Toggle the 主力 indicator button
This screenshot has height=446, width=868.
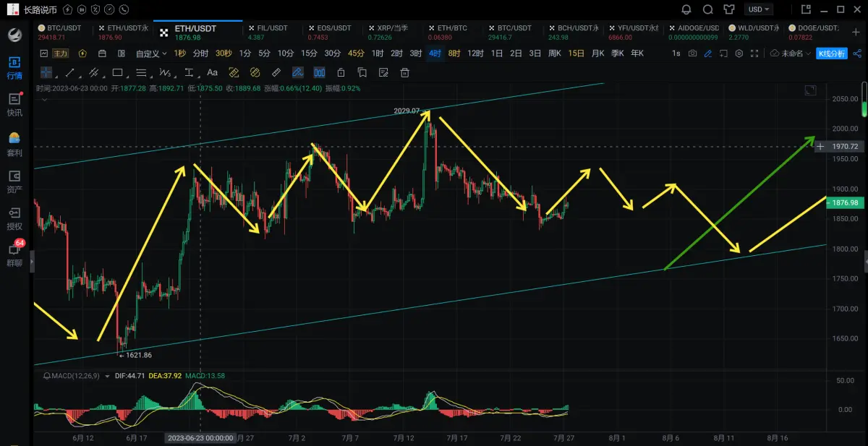(61, 53)
